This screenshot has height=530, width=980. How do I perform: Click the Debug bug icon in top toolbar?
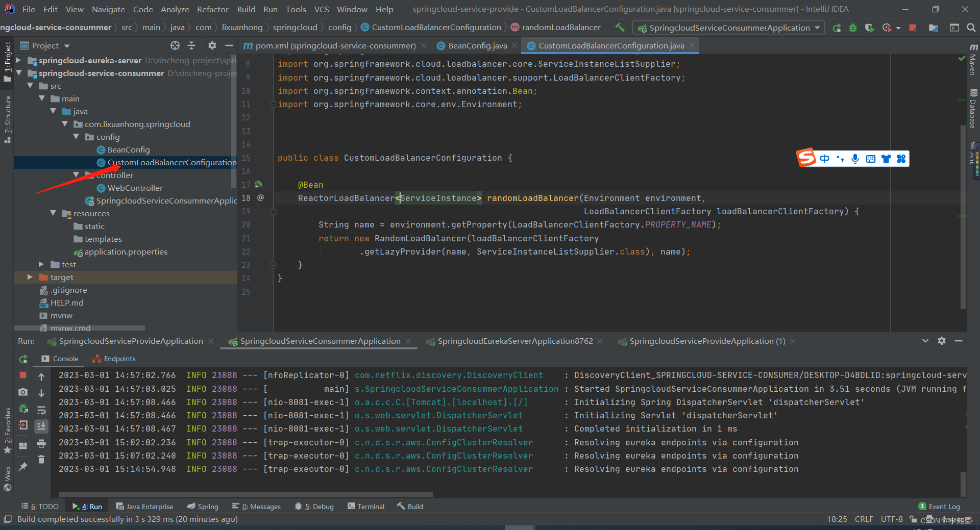point(853,28)
